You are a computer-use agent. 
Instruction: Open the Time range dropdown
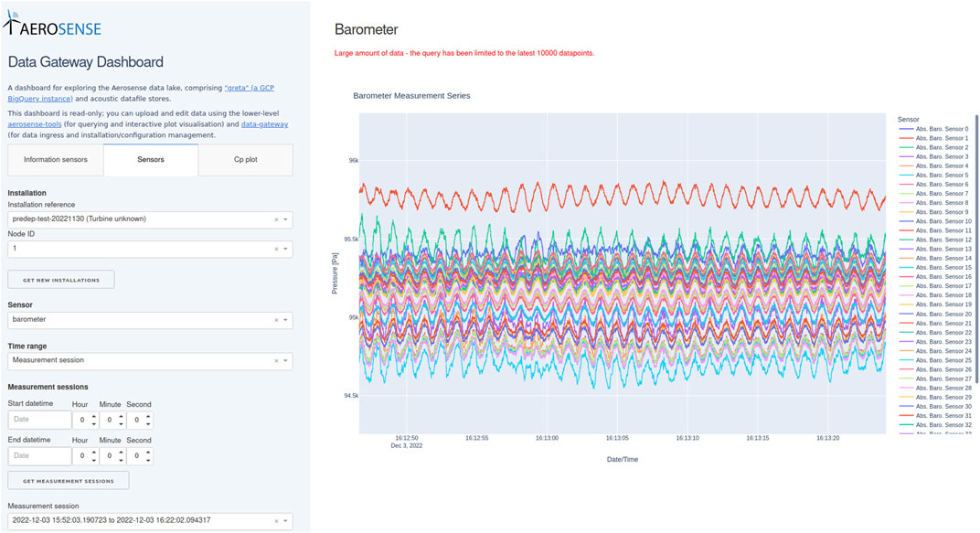[285, 361]
